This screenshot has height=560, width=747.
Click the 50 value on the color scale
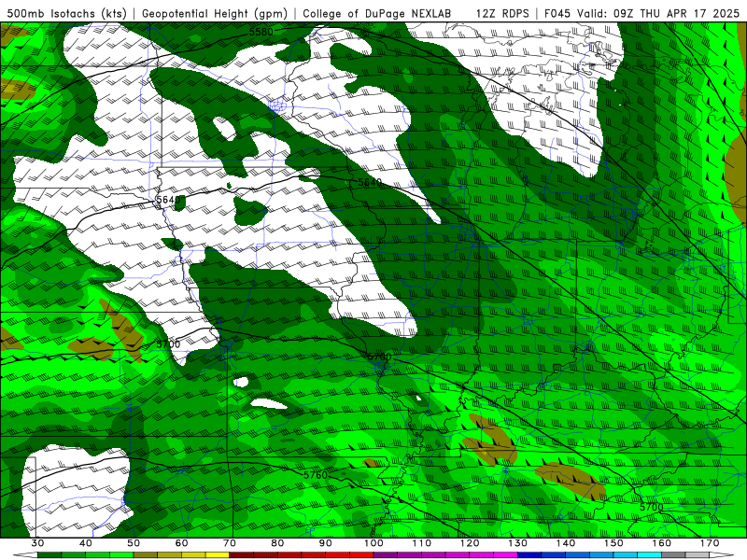[x=134, y=543]
